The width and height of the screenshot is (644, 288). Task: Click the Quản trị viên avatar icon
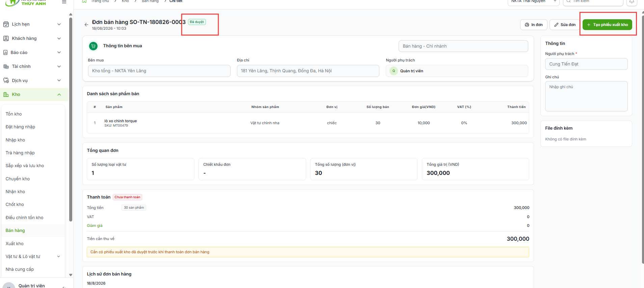(x=394, y=71)
